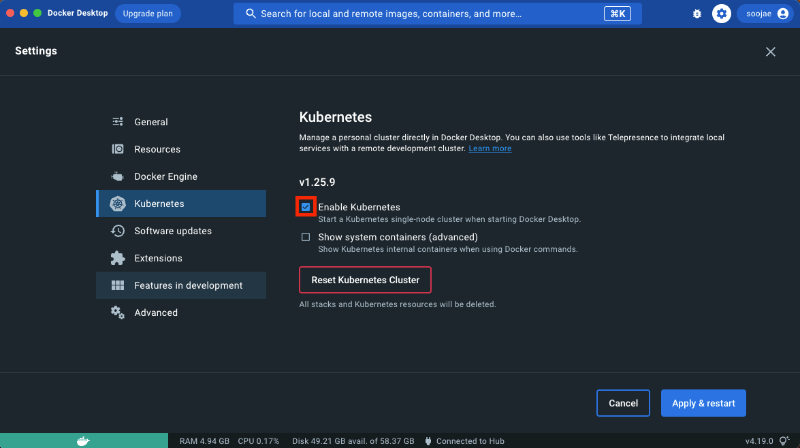Open the General settings section

pos(181,121)
